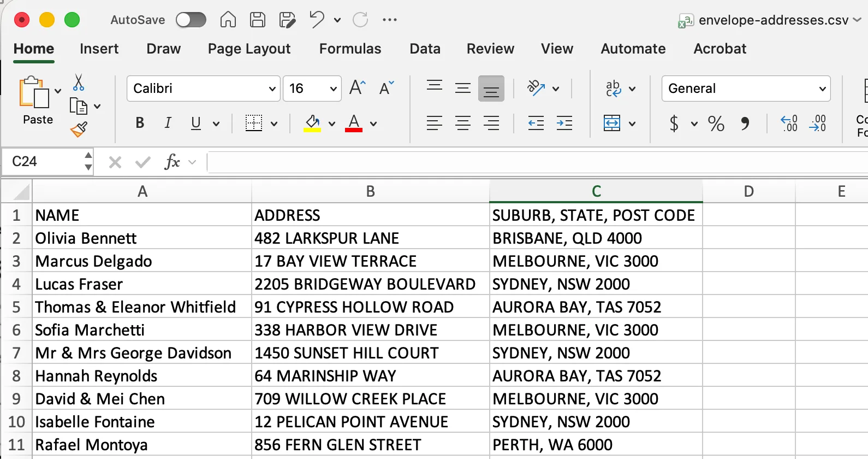Select Middle Align
The width and height of the screenshot is (868, 459).
(x=463, y=88)
